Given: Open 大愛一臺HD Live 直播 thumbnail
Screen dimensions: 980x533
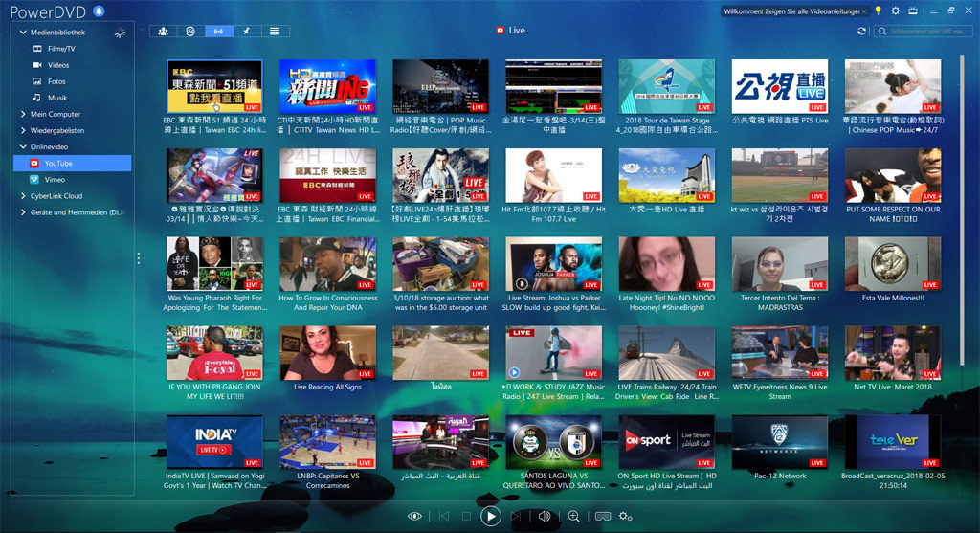Looking at the screenshot, I should click(x=666, y=175).
